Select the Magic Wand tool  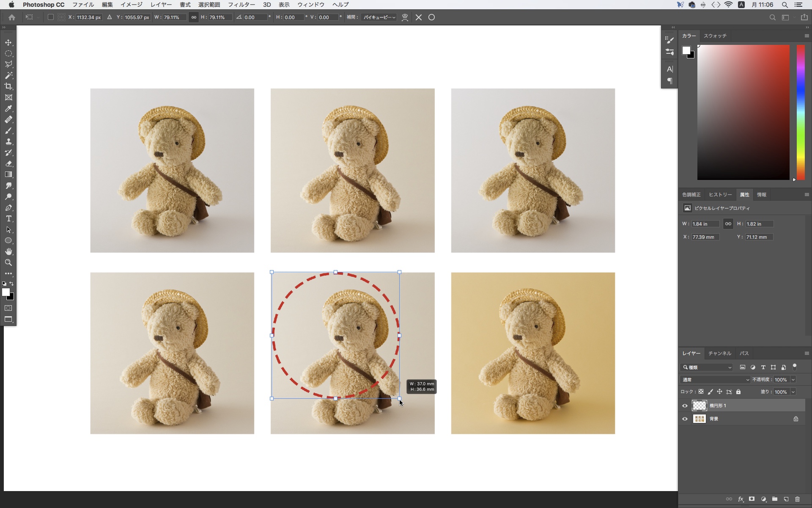pyautogui.click(x=8, y=75)
